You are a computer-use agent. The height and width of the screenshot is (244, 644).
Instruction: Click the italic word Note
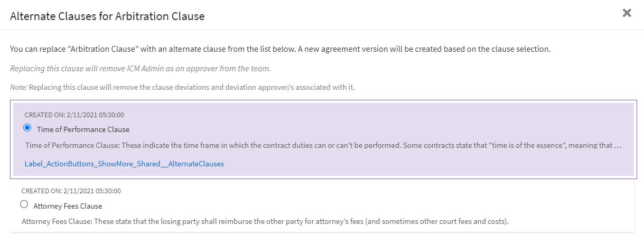click(x=18, y=87)
